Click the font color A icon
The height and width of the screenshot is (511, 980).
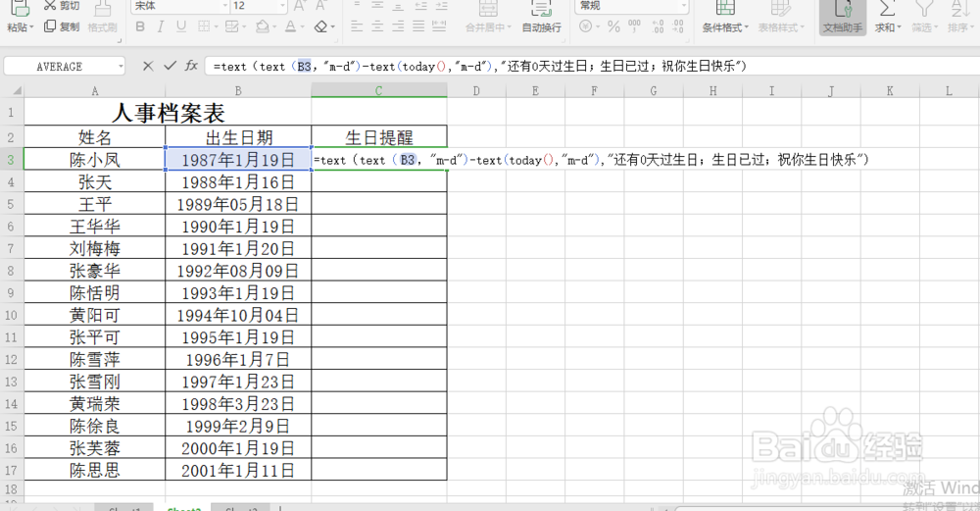[290, 26]
